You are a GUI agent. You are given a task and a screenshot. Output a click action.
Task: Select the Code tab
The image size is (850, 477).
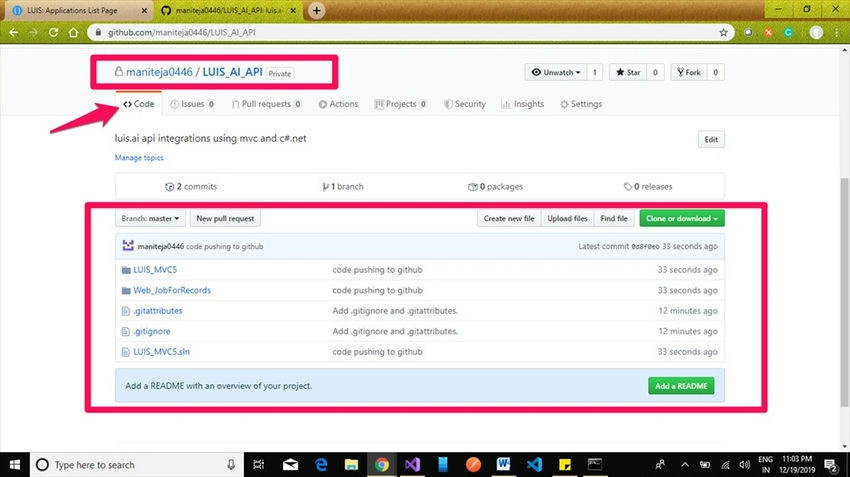[x=138, y=104]
